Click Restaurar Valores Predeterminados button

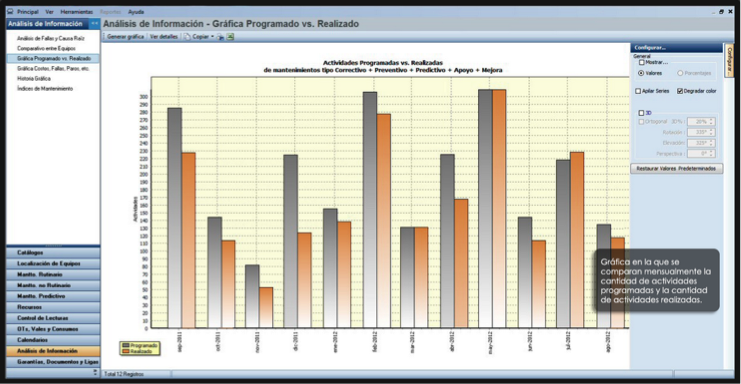coord(676,169)
